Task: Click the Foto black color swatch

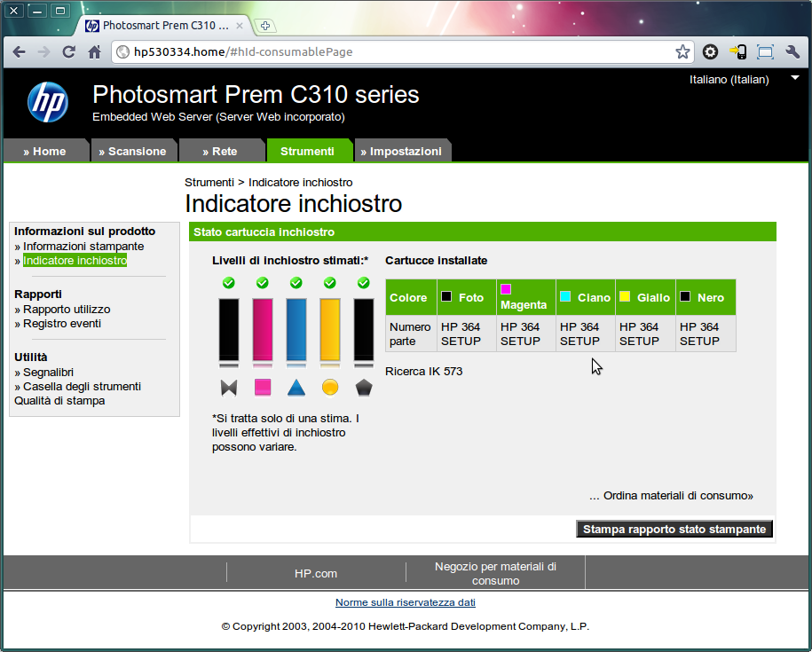Action: (x=446, y=296)
